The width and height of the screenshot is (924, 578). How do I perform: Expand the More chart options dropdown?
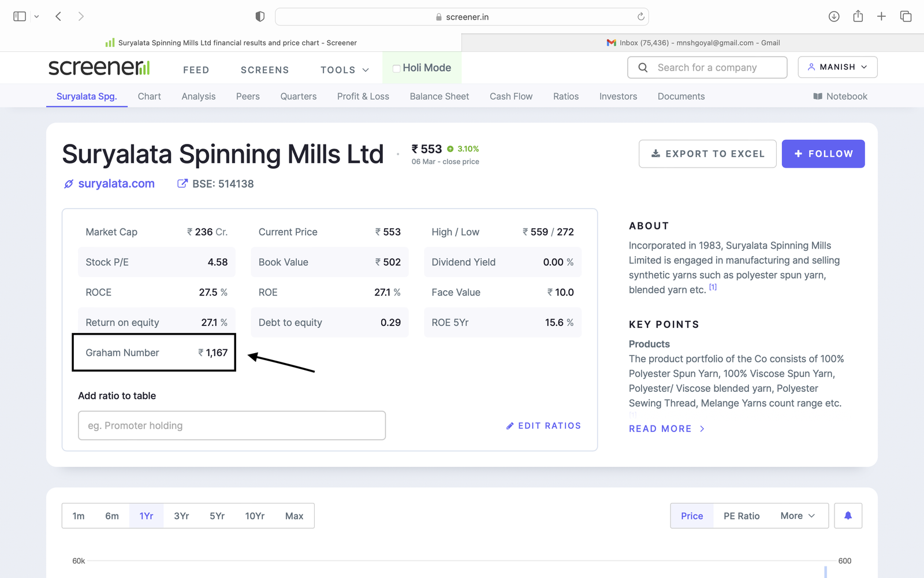(x=797, y=516)
